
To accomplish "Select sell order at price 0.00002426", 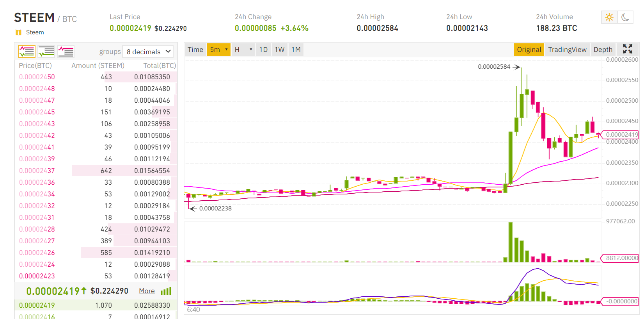I will coord(96,253).
